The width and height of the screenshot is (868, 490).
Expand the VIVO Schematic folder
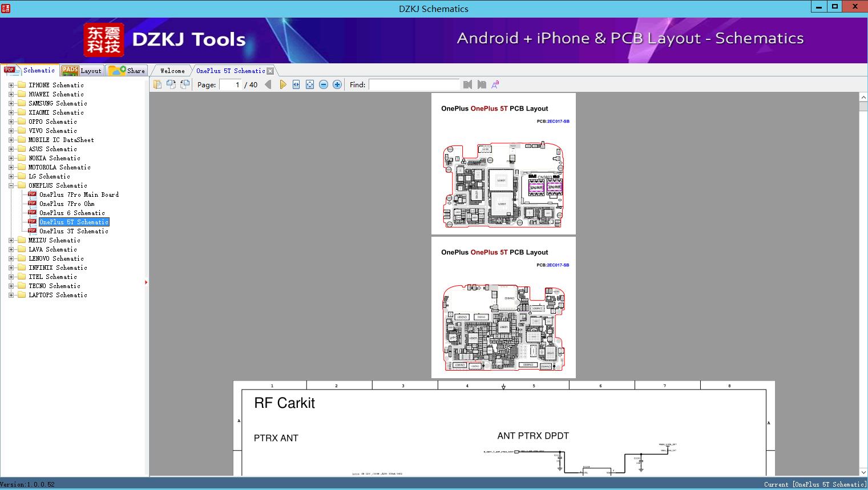tap(11, 131)
